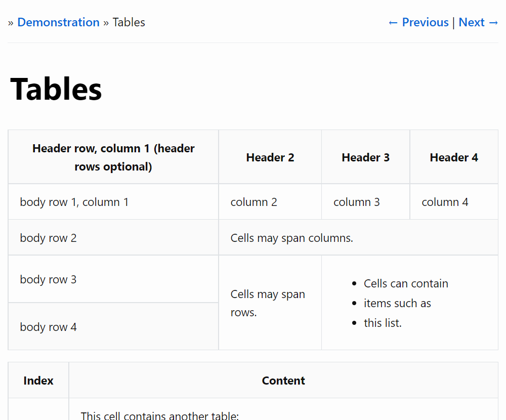
Task: Click the Index column header
Action: 38,381
